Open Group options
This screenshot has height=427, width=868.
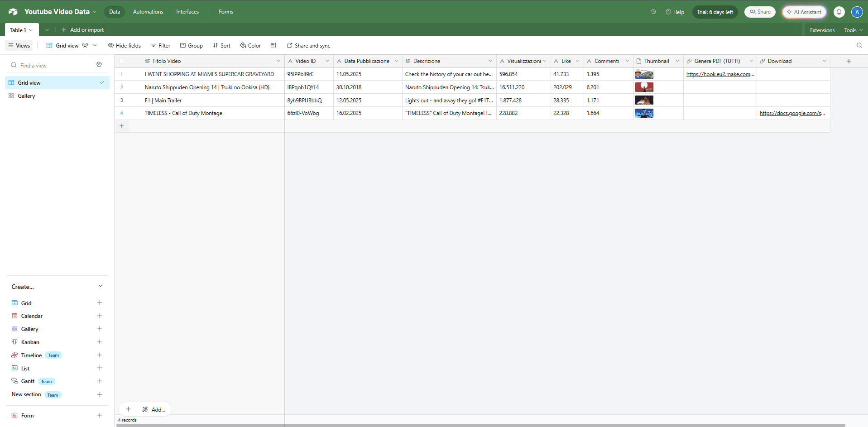click(191, 45)
